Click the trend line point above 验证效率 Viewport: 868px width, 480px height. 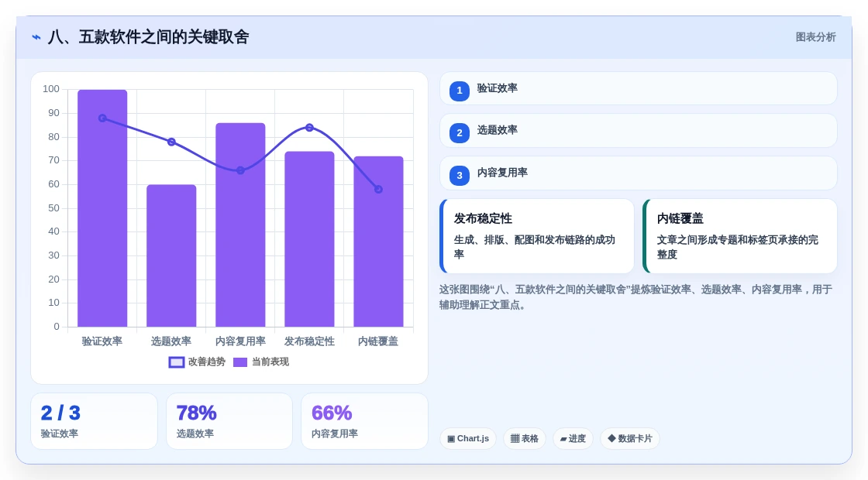(x=102, y=118)
